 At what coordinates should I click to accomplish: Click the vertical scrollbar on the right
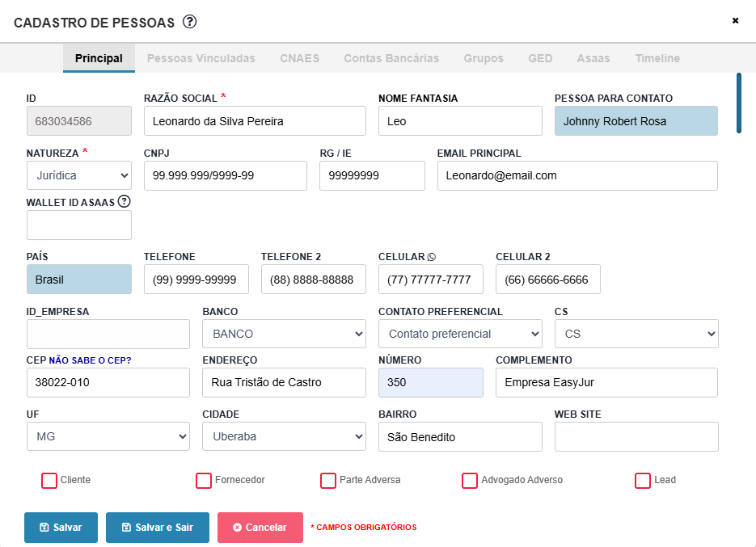coord(738,103)
